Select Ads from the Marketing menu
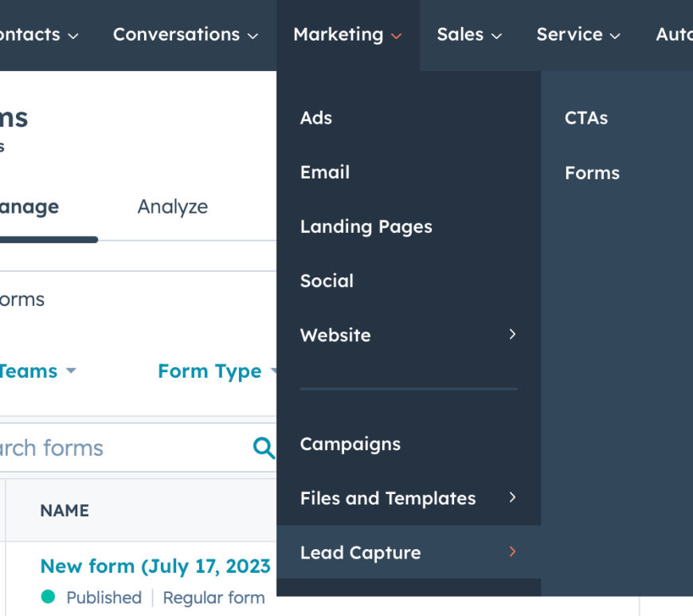 tap(316, 118)
